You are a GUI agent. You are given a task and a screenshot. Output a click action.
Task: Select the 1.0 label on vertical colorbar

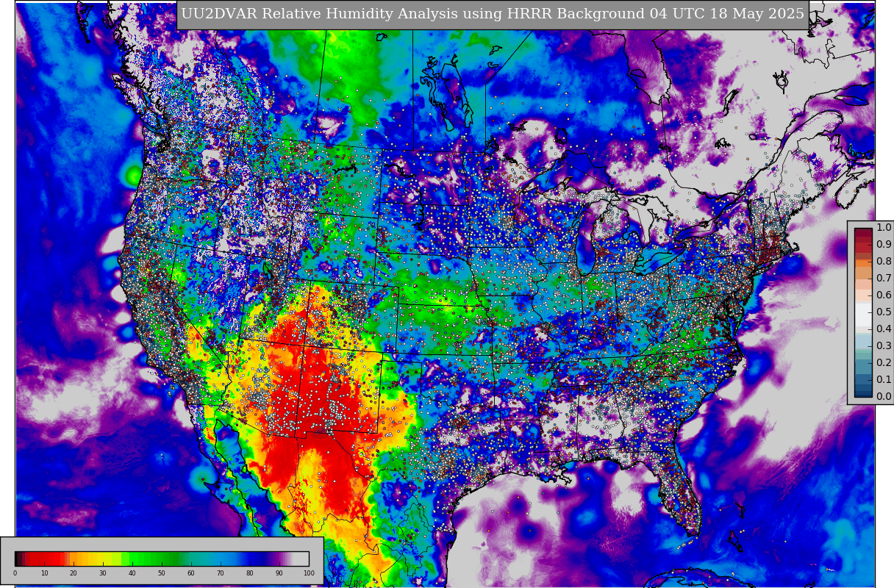coord(884,228)
